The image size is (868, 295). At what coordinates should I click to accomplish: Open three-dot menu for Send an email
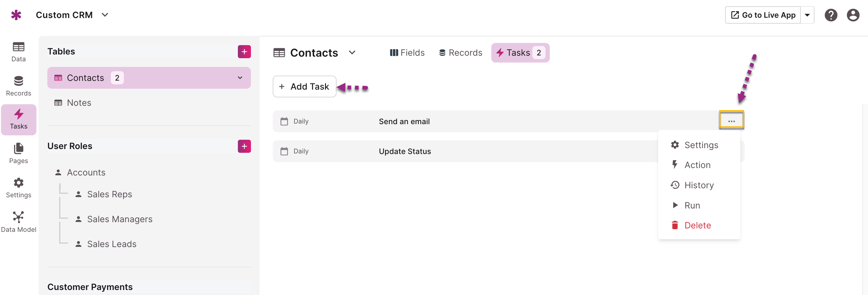click(x=731, y=121)
